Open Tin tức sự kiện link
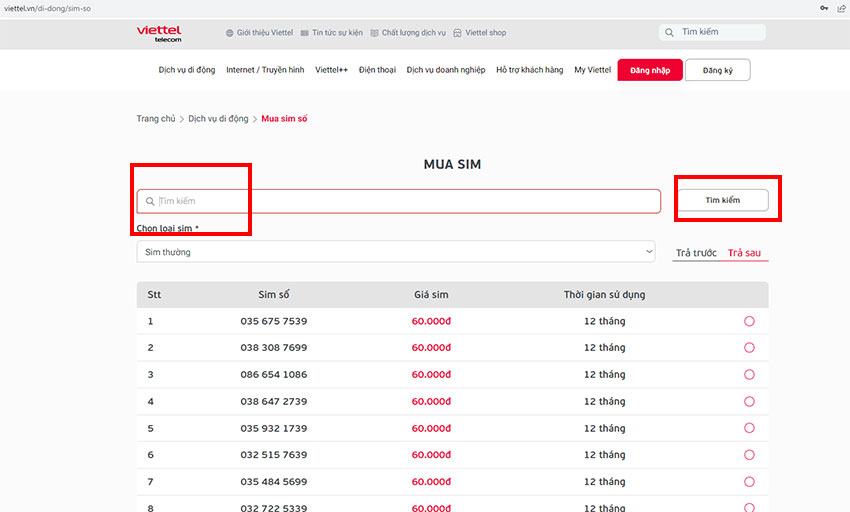 click(x=337, y=33)
